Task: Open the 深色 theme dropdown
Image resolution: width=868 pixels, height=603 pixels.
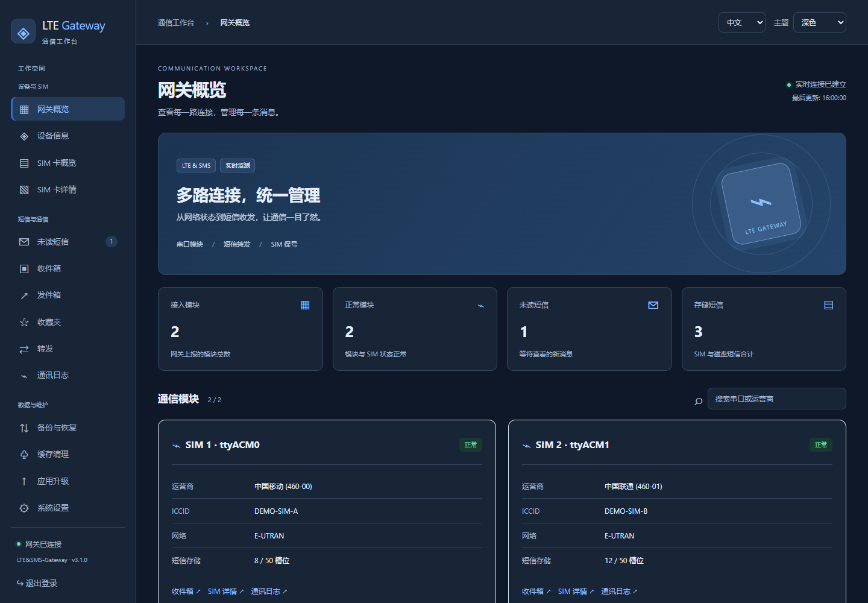Action: (x=820, y=22)
